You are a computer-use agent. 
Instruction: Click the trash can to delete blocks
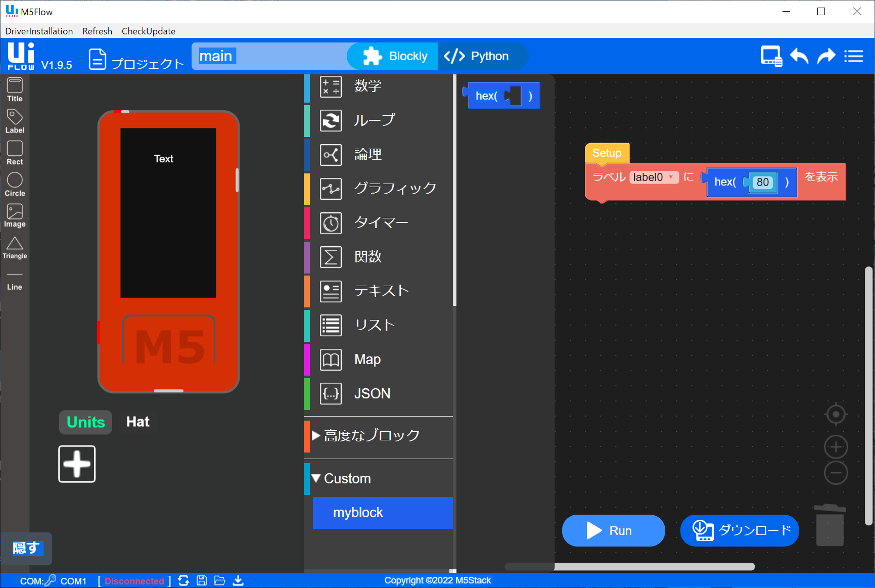[830, 525]
